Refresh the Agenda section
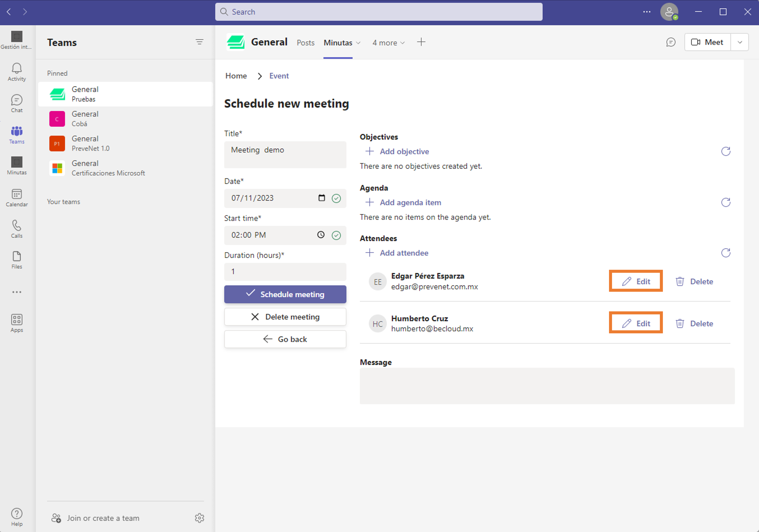This screenshot has height=532, width=759. (726, 202)
